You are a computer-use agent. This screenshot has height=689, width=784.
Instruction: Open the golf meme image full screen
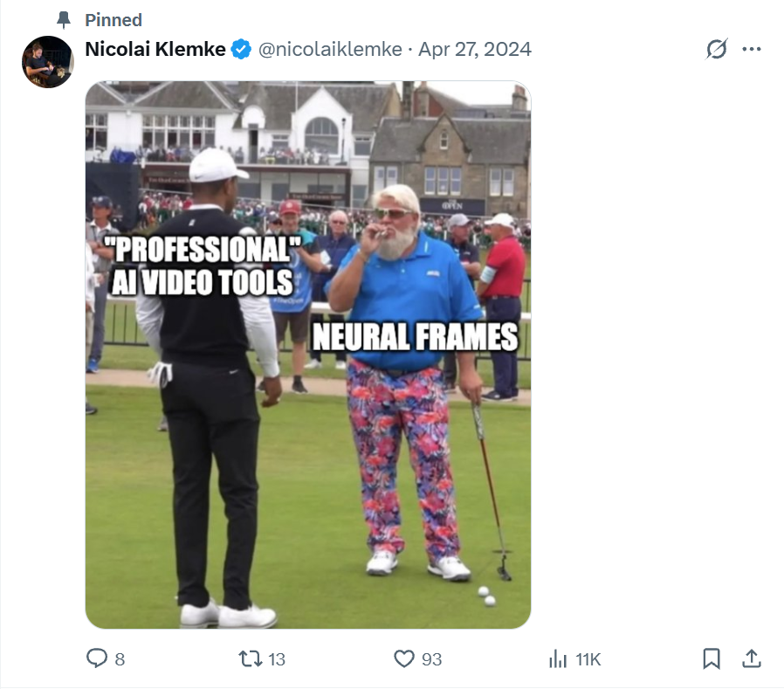click(307, 349)
